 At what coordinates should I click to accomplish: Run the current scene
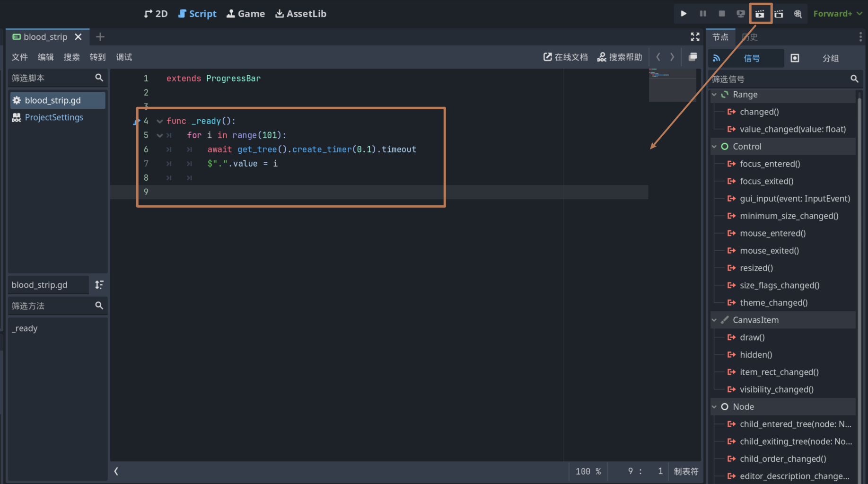(x=760, y=14)
